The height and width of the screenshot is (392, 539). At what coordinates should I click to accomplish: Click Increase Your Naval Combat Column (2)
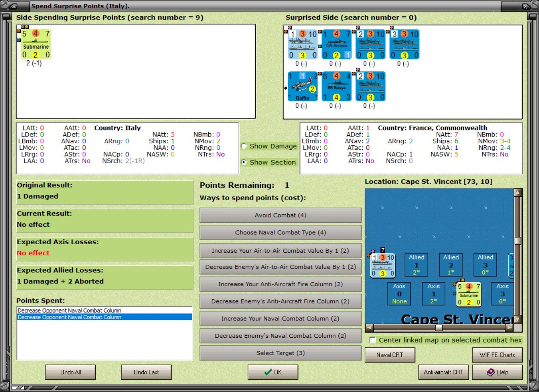(280, 319)
